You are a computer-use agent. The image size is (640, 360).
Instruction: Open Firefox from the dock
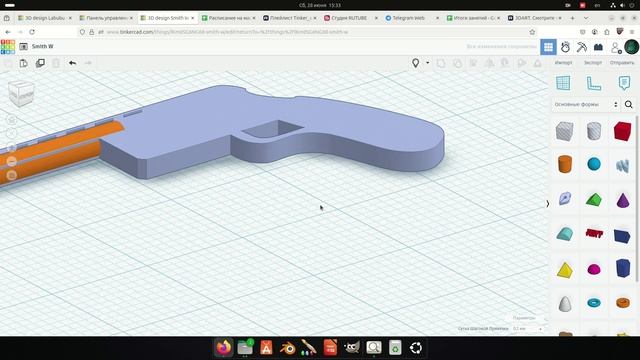[224, 348]
